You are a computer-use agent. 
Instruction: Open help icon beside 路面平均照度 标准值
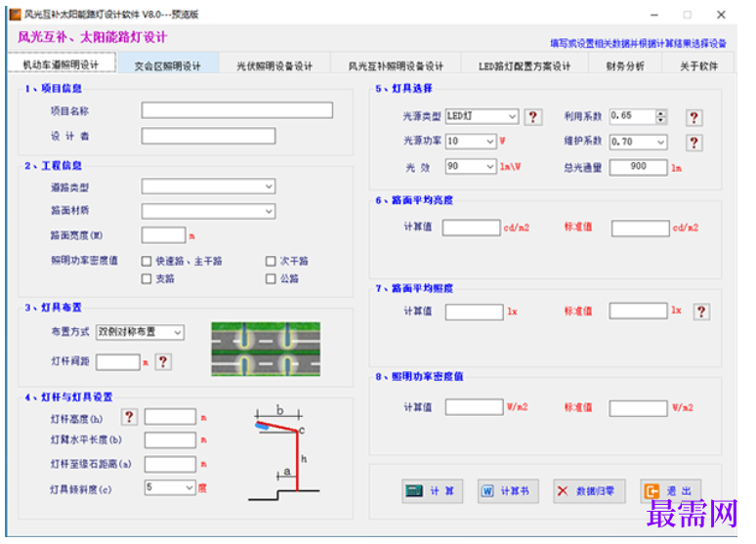(701, 312)
